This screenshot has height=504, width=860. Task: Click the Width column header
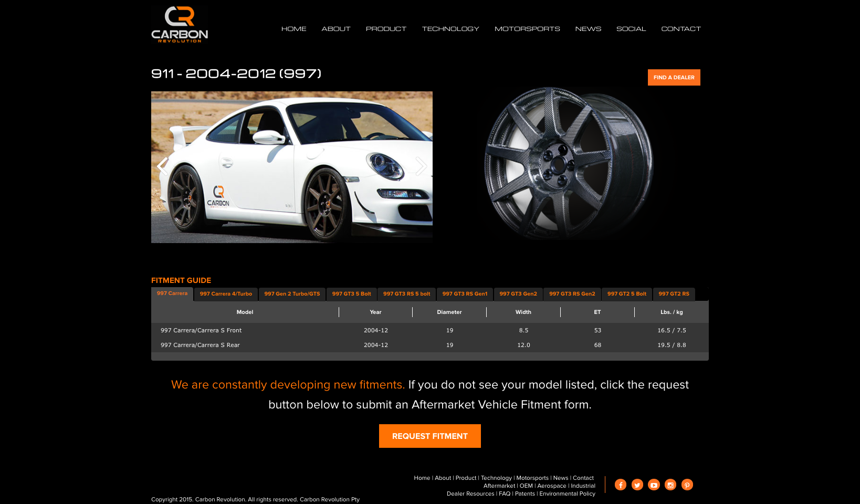pyautogui.click(x=523, y=312)
